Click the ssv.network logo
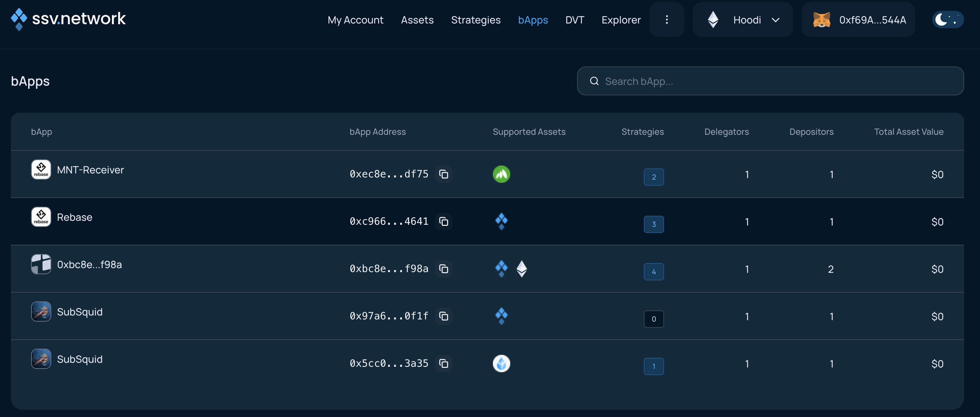 tap(69, 19)
